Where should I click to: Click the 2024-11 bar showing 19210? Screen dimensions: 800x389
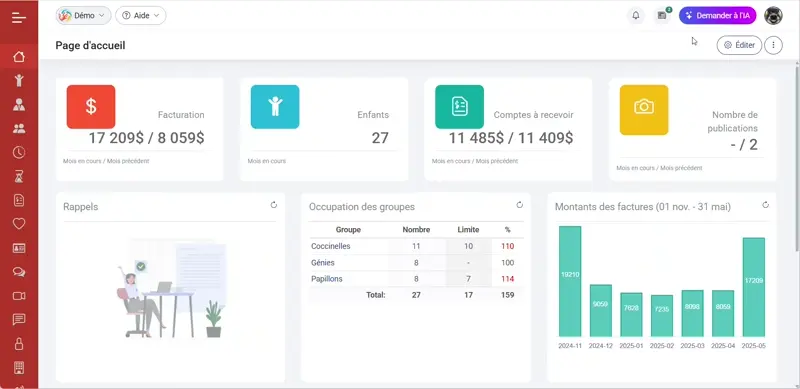coord(570,281)
